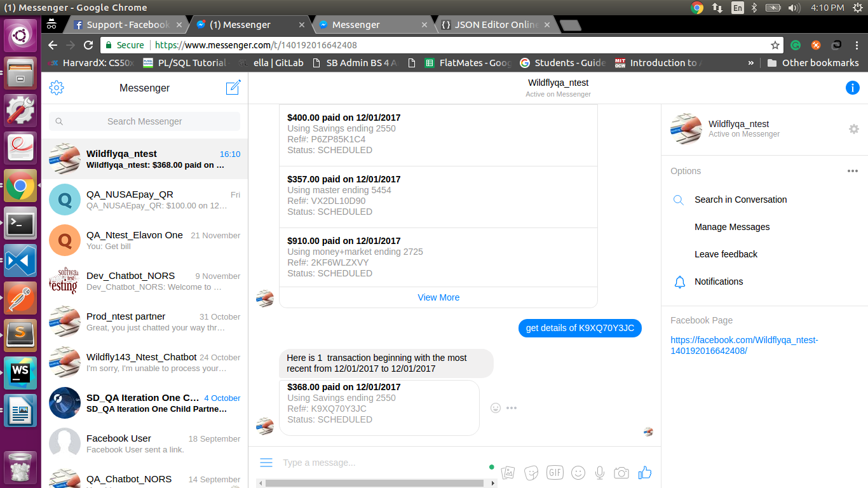
Task: Switch to second Messenger tab
Action: [x=373, y=25]
